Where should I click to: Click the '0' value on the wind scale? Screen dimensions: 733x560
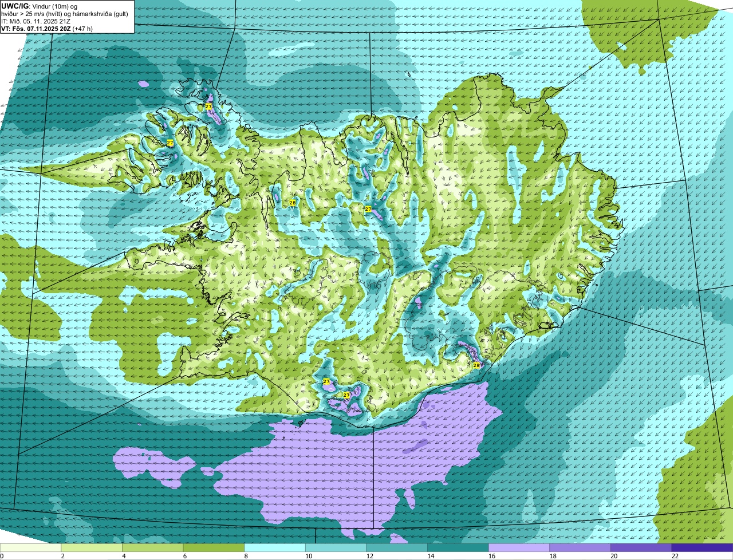(x=2, y=556)
